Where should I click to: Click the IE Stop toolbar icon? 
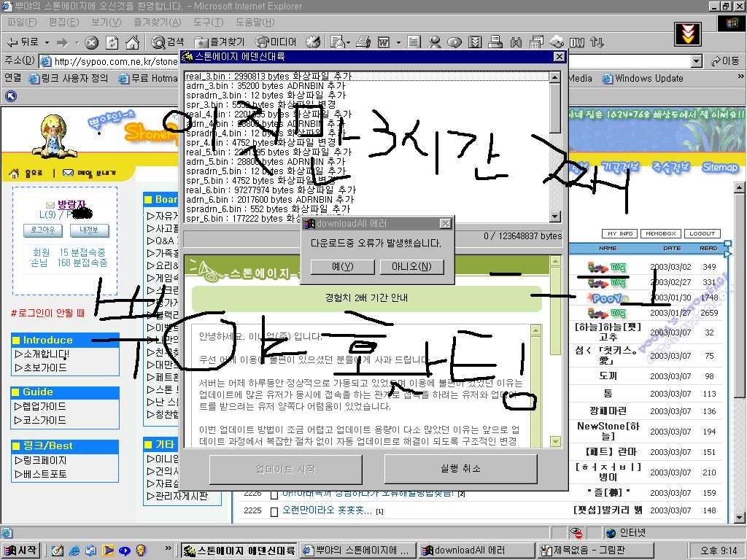click(x=92, y=42)
